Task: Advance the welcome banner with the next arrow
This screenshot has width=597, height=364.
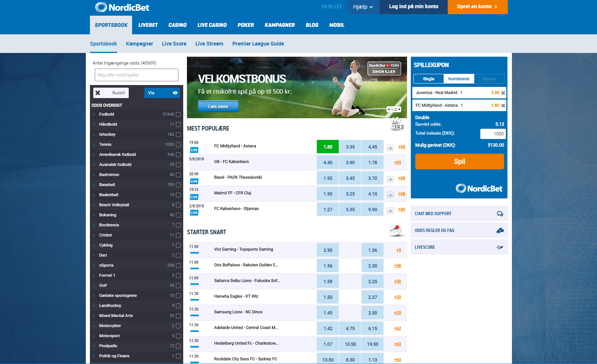Action: (x=399, y=109)
